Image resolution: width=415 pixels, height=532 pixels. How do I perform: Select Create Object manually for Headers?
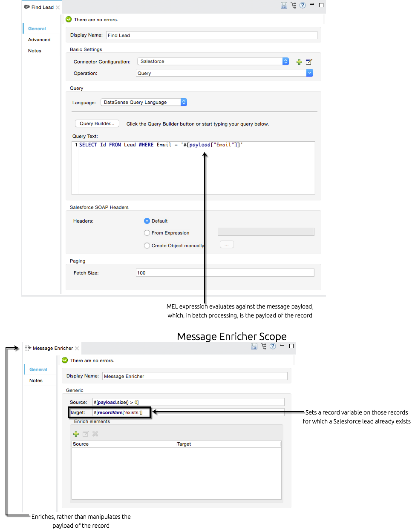click(x=147, y=246)
